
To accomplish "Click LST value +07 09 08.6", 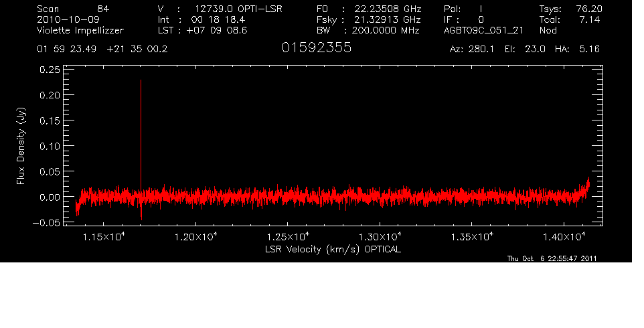I will pos(217,30).
